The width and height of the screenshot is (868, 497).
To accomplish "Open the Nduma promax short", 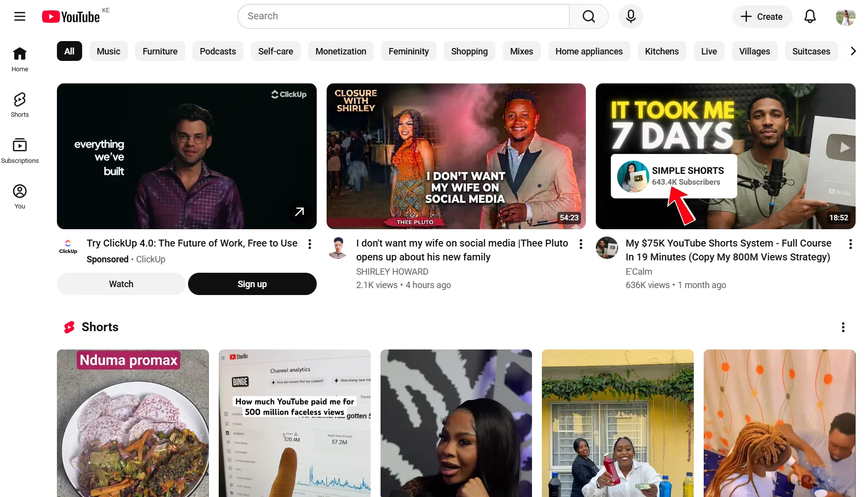I will pos(133,423).
